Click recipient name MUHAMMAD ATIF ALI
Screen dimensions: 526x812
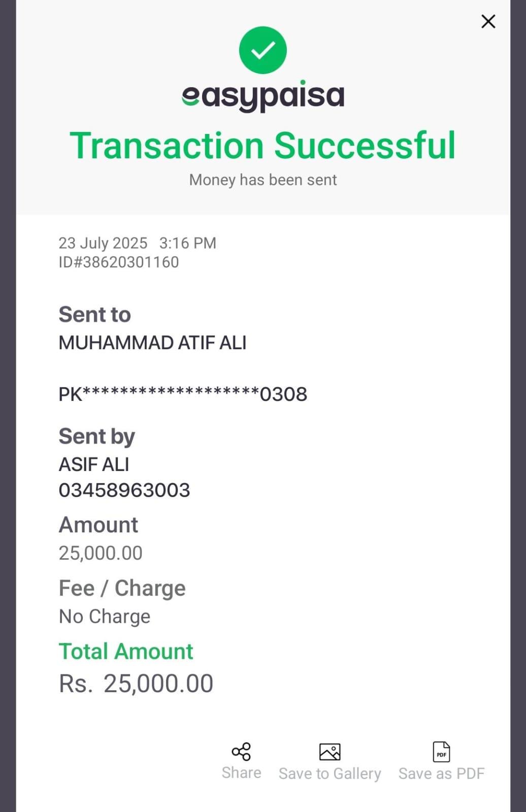152,343
